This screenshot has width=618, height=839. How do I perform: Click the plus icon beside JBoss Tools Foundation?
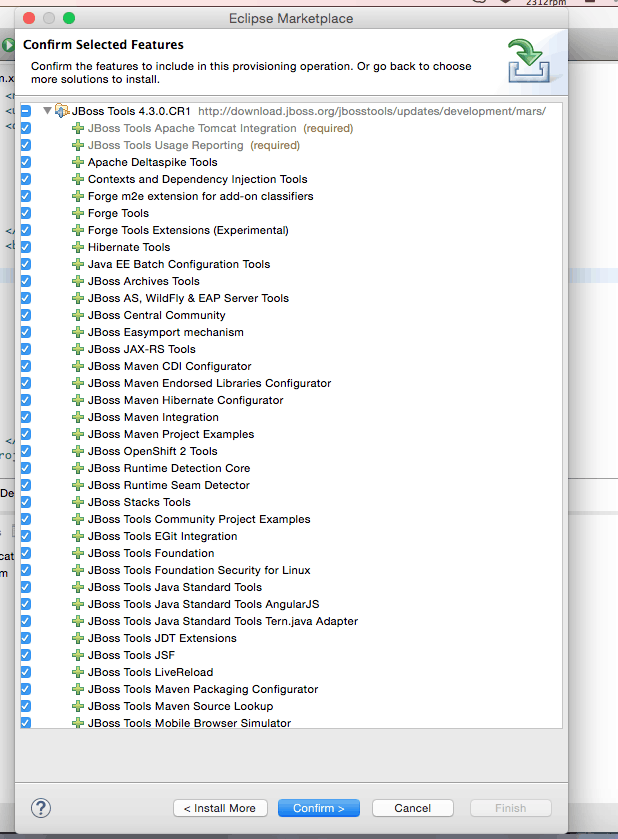click(78, 553)
